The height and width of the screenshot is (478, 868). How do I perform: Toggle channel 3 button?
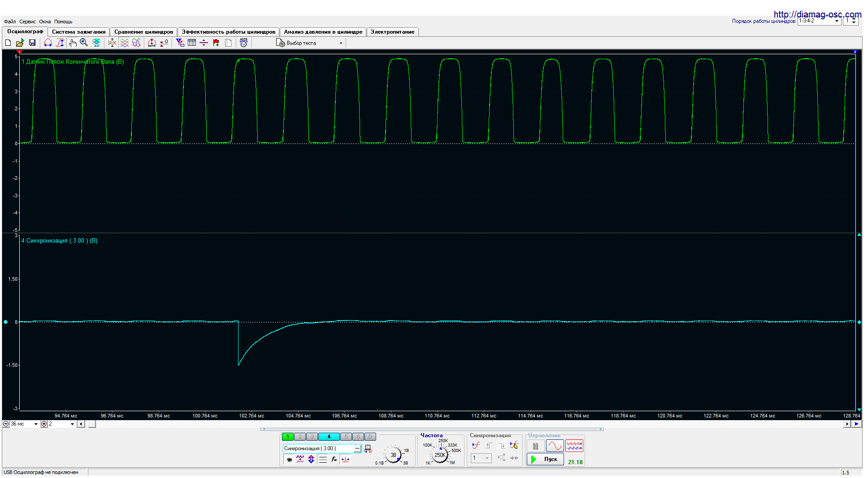click(312, 437)
